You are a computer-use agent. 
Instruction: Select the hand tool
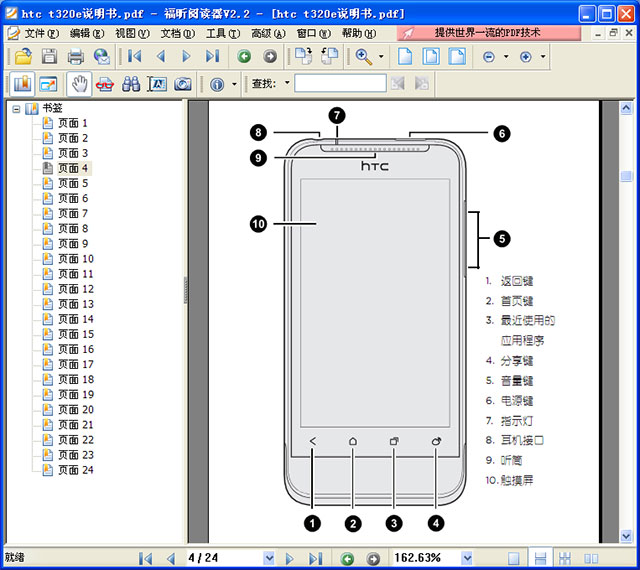[79, 84]
